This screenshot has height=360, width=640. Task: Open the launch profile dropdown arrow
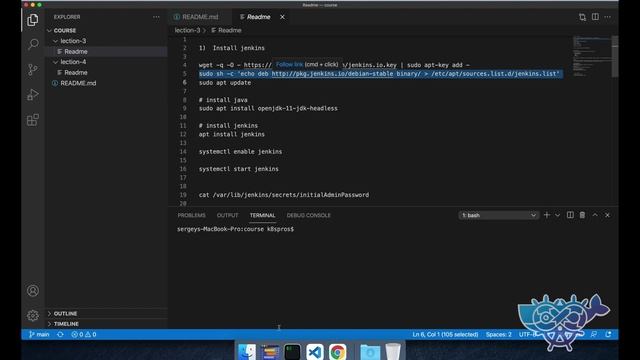tap(558, 215)
